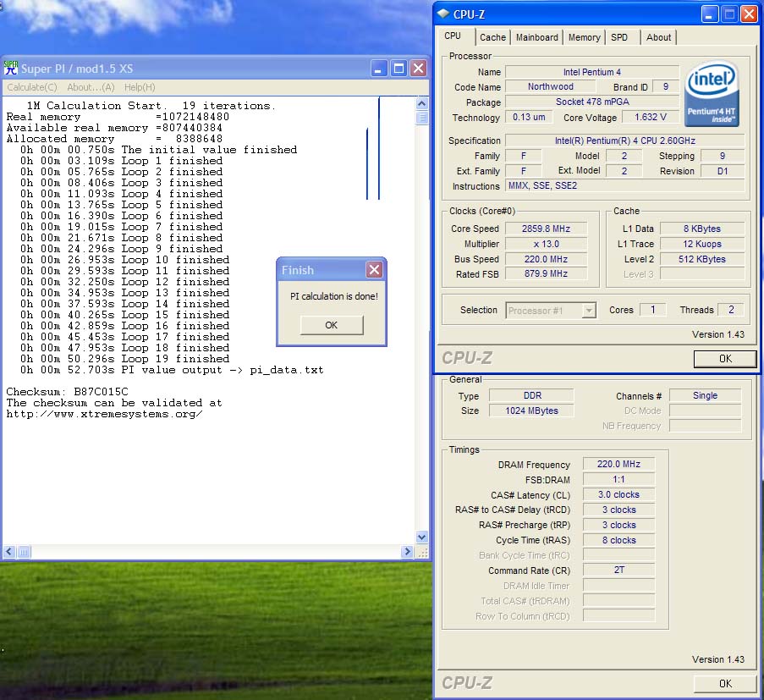Image resolution: width=764 pixels, height=700 pixels.
Task: Click the DRAM Frequency value 220.0 MHz
Action: click(618, 464)
